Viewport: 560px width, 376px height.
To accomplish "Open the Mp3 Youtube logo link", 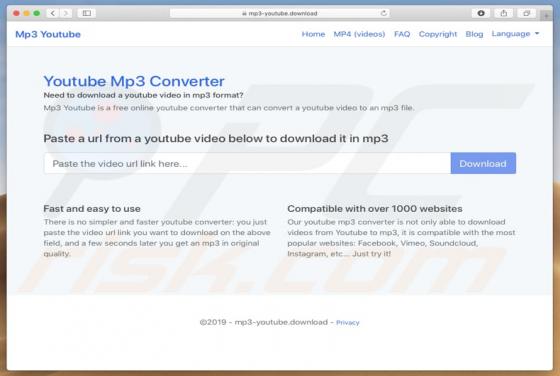I will point(48,34).
